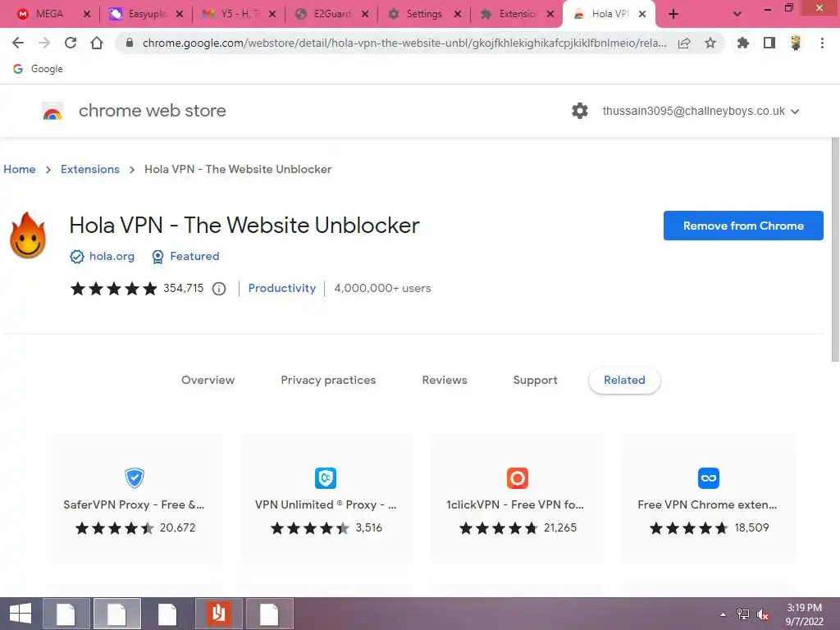Open the Extensions puzzle menu
Screen dimensions: 840x630
tap(743, 43)
